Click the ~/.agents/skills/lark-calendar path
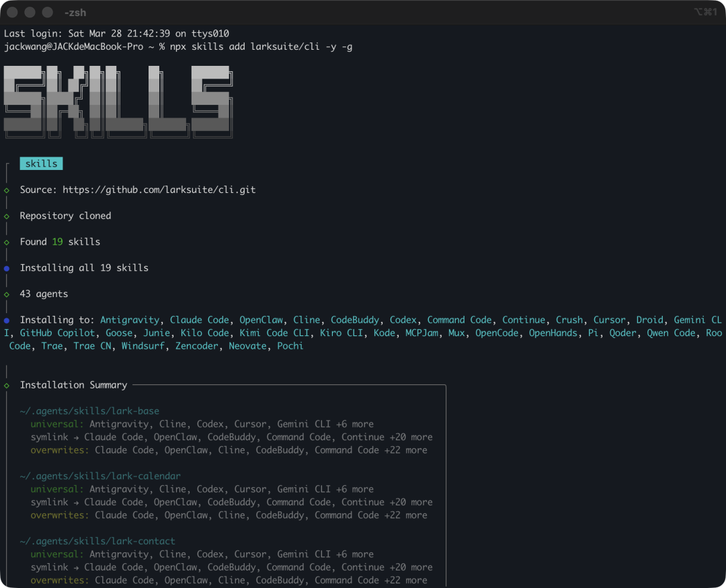This screenshot has width=726, height=588. (100, 476)
